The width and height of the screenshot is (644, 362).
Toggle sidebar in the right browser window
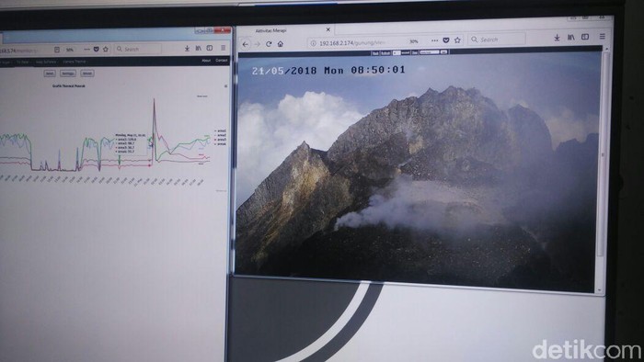point(585,37)
